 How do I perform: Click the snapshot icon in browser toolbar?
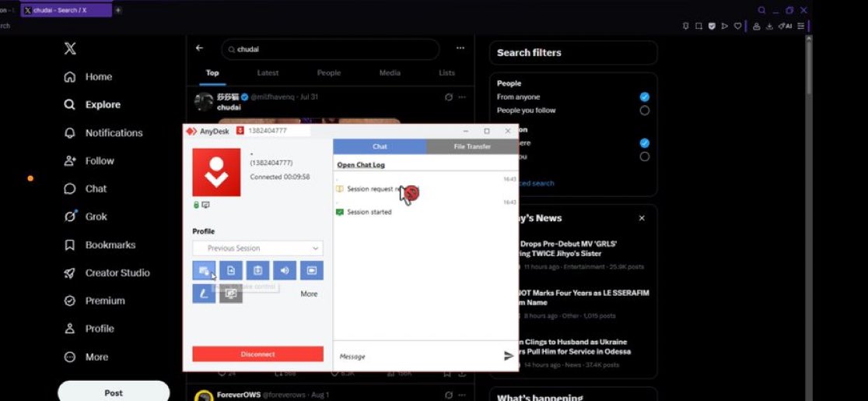[x=698, y=26]
